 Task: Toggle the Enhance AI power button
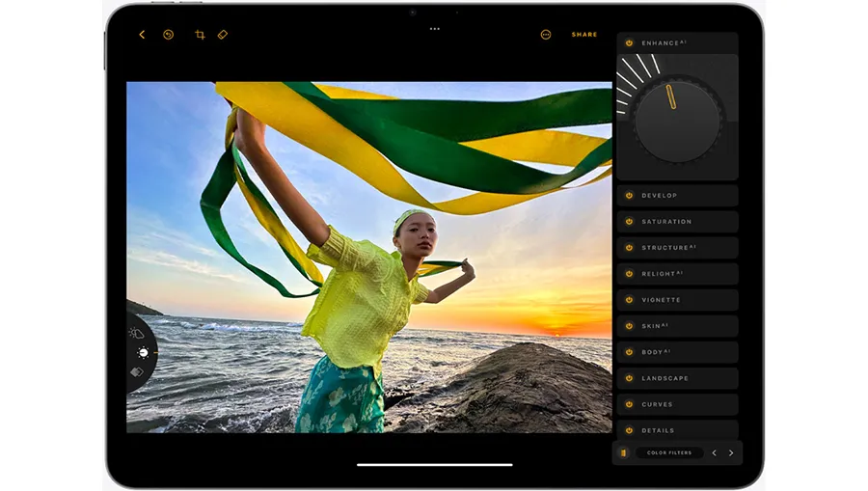tap(629, 43)
